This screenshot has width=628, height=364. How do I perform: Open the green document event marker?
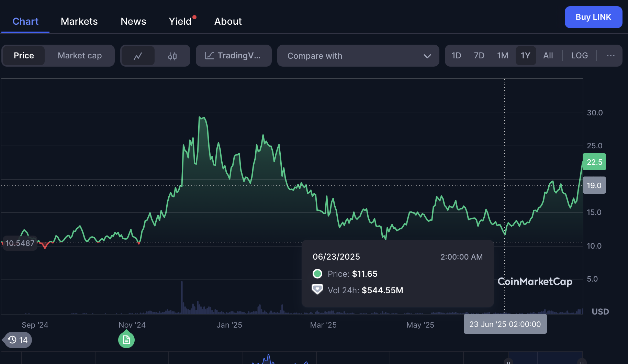coord(126,339)
